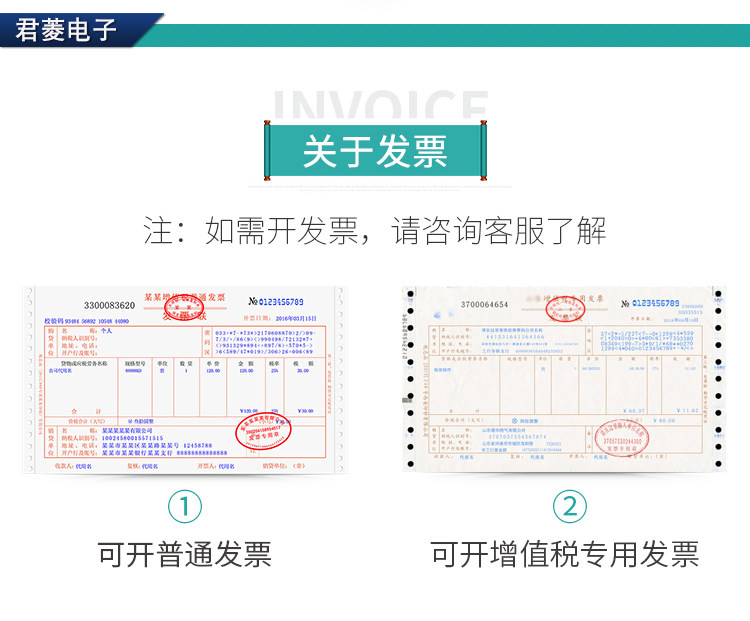Select the caption 可开增值税专用发票
Image resolution: width=750 pixels, height=621 pixels.
[x=565, y=554]
